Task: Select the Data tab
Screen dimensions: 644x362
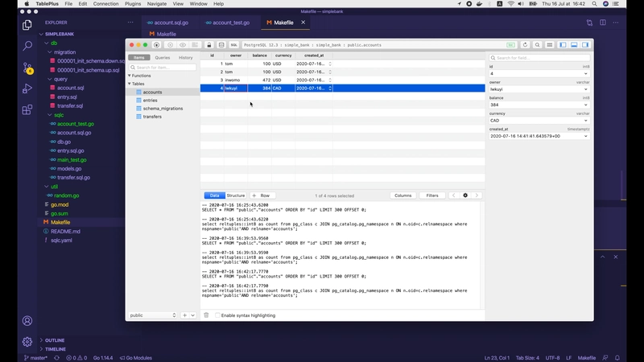Action: 214,195
